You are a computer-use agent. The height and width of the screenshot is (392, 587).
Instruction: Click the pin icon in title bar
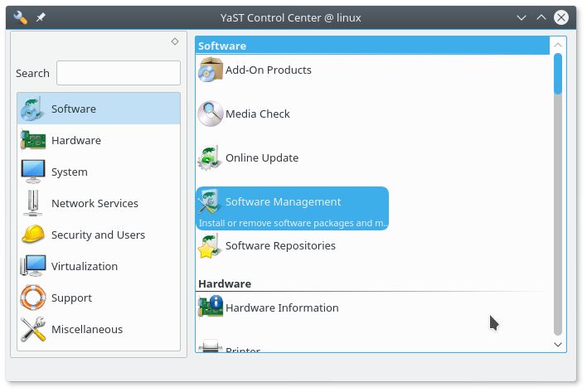pos(41,17)
